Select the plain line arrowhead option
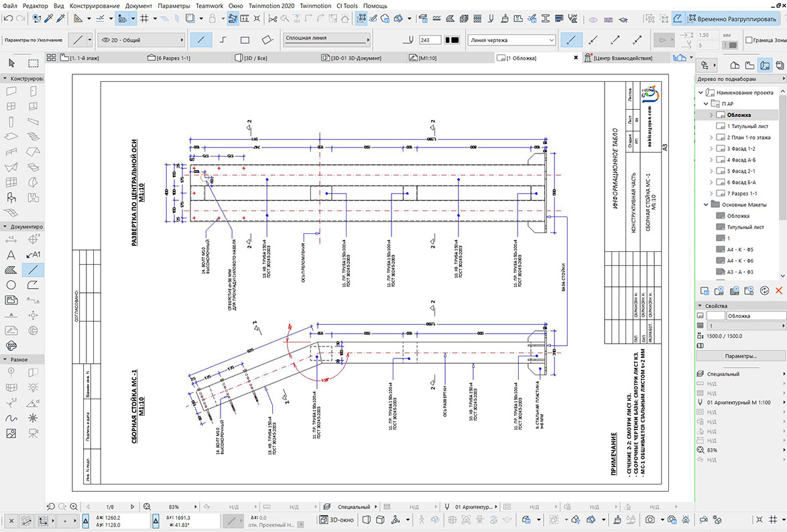Viewport: 787px width, 532px height. tap(571, 40)
